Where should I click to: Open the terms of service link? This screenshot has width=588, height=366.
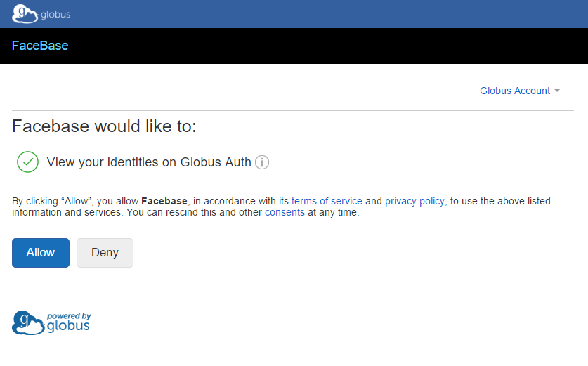tap(327, 201)
